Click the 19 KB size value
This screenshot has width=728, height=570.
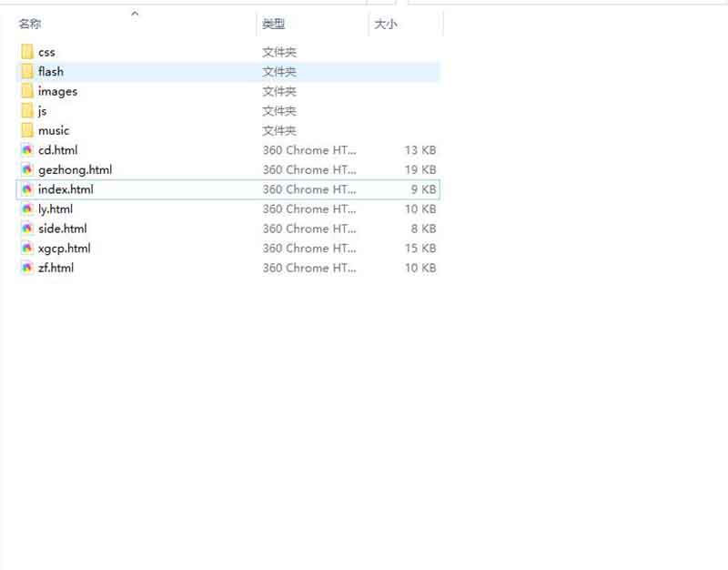click(x=420, y=169)
